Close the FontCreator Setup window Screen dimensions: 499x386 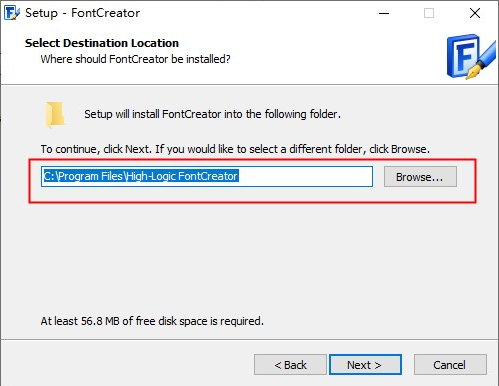pos(475,13)
